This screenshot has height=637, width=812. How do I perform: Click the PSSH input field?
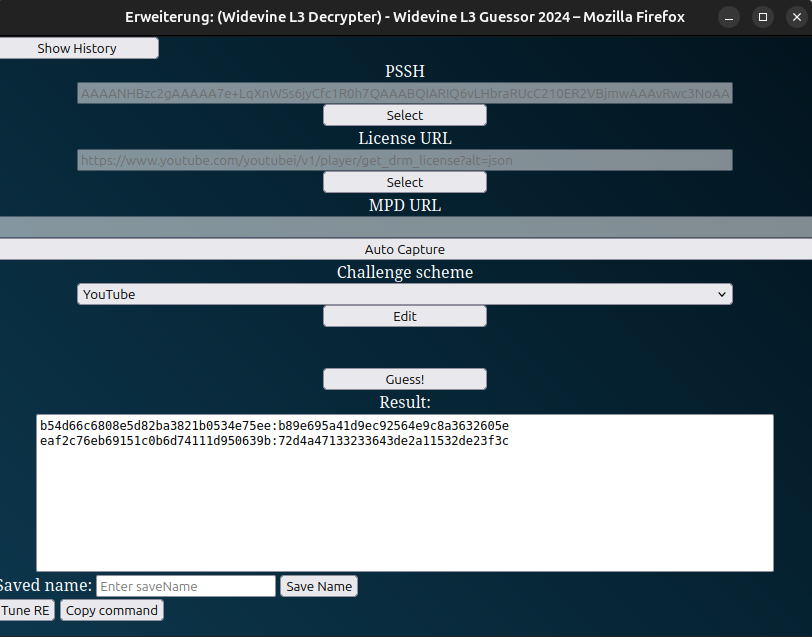tap(405, 93)
